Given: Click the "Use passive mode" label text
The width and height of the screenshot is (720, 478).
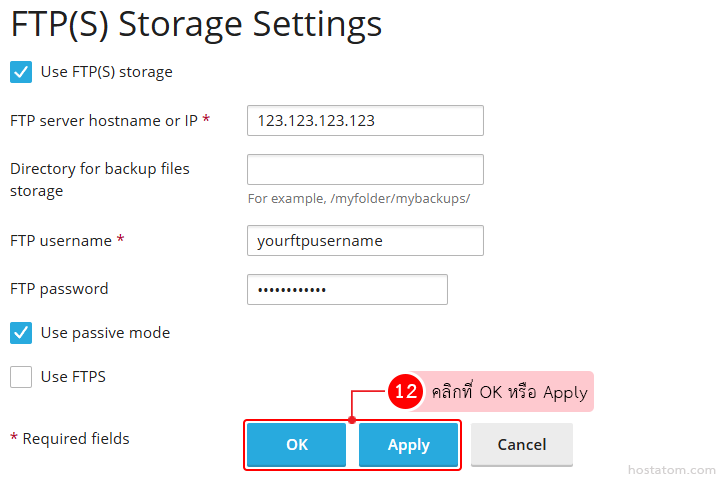Looking at the screenshot, I should 105,332.
